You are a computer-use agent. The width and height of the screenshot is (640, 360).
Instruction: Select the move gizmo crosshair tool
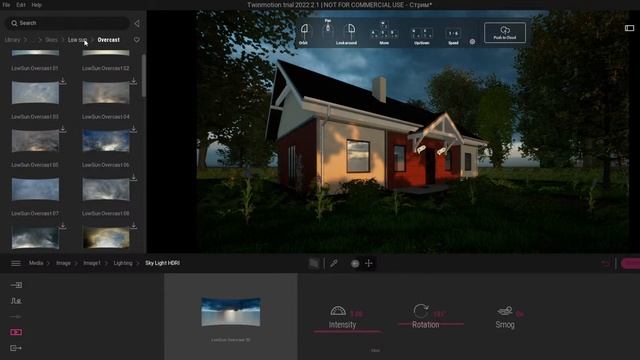pos(369,263)
